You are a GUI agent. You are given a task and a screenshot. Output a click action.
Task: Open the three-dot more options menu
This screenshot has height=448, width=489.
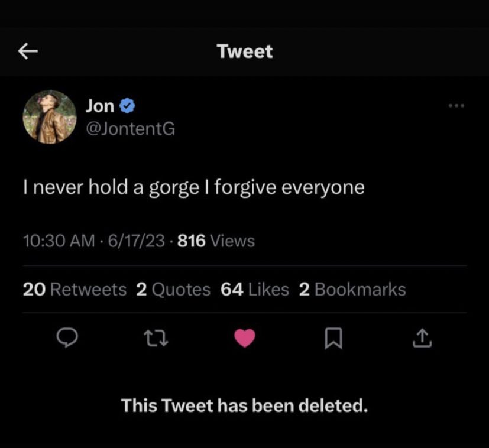[456, 106]
